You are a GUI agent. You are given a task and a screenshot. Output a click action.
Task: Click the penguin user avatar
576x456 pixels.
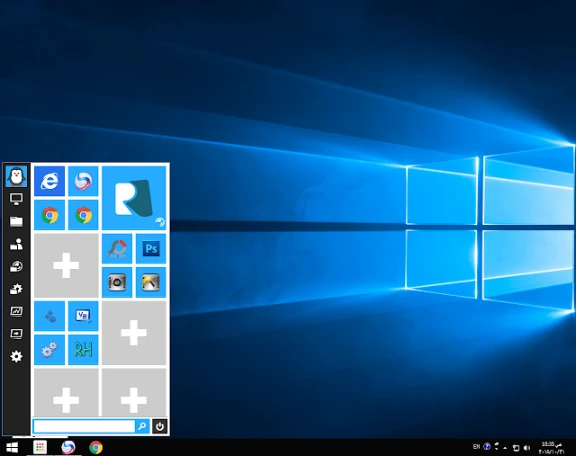click(16, 176)
